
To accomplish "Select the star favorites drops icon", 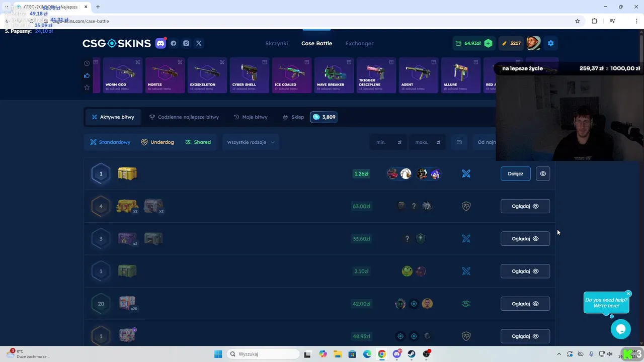I will pyautogui.click(x=87, y=87).
